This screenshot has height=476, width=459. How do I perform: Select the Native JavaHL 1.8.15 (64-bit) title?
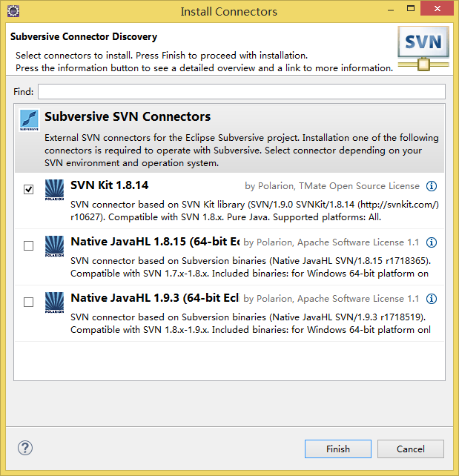(x=155, y=242)
